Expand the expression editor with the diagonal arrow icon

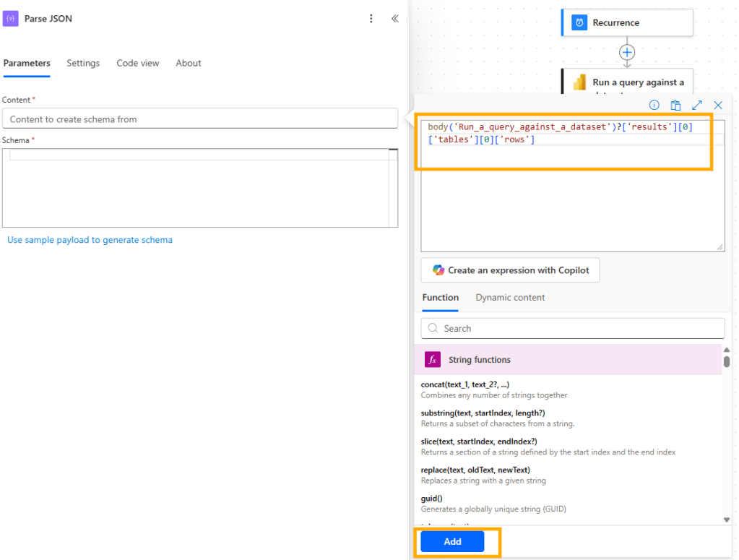point(697,105)
